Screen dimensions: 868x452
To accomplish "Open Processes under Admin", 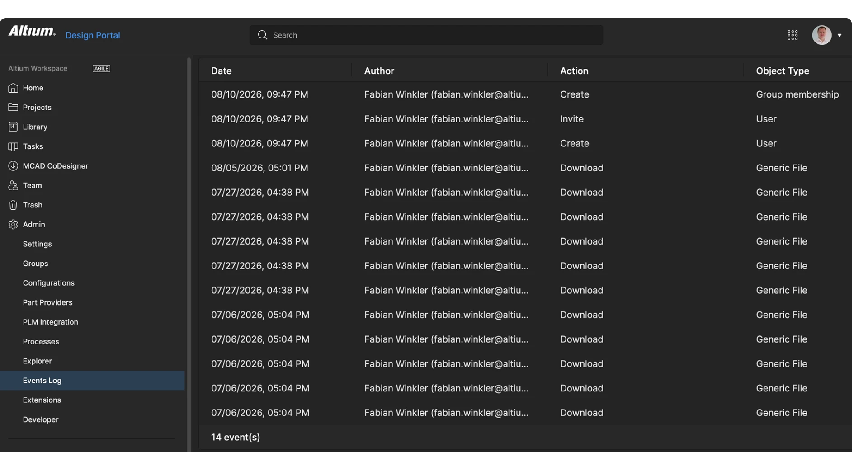I will (41, 341).
